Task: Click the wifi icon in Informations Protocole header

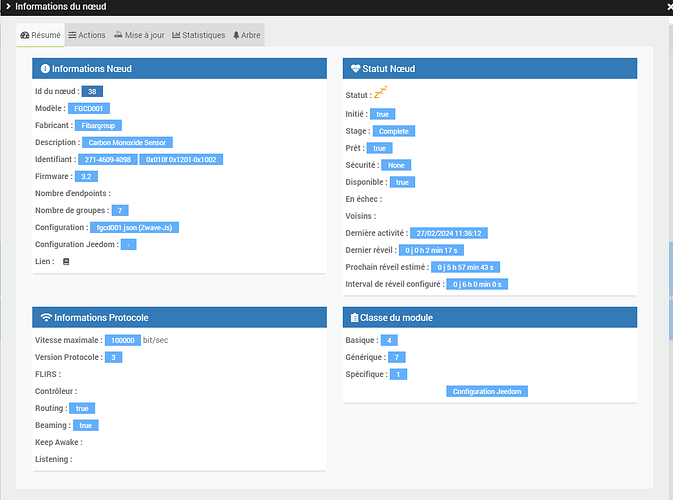Action: 46,318
